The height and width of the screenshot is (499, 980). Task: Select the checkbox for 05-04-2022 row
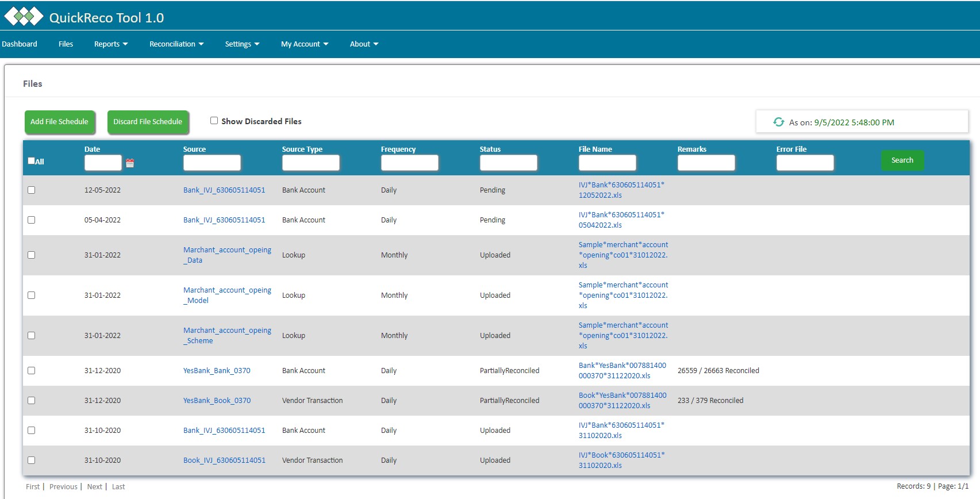click(x=32, y=220)
